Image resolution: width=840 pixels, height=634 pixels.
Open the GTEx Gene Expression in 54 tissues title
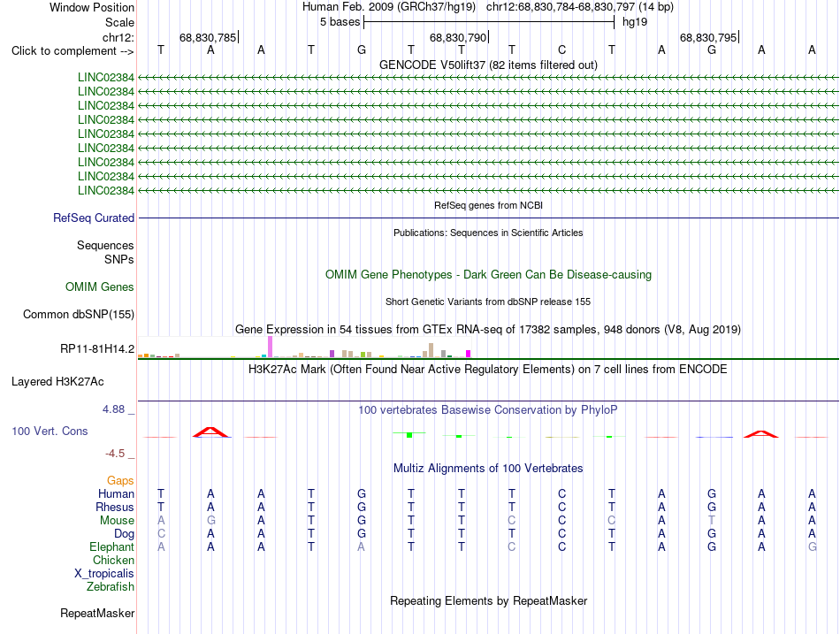(x=488, y=329)
